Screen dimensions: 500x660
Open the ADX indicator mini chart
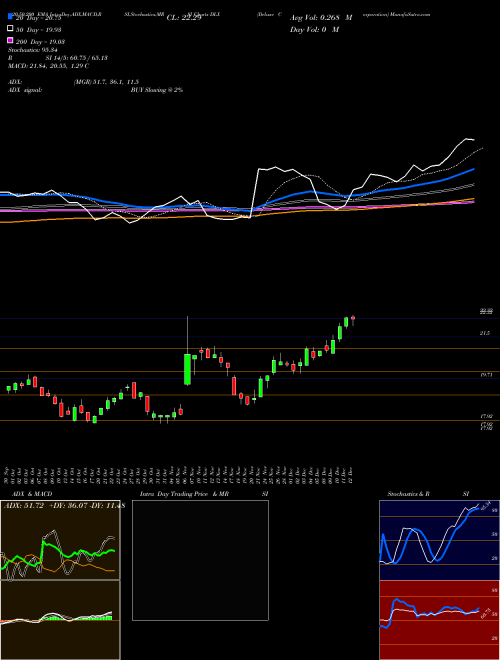[x=60, y=540]
